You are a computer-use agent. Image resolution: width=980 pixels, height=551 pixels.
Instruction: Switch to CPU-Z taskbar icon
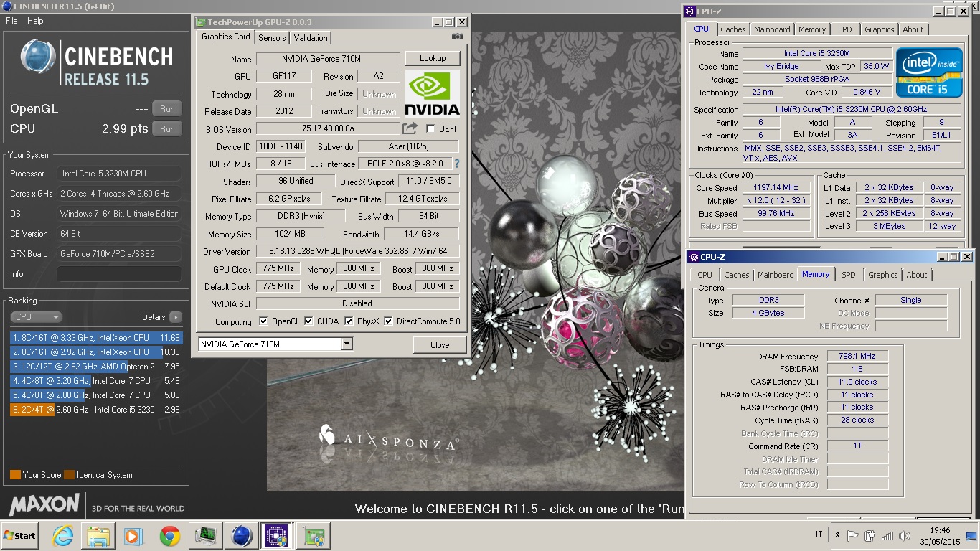[277, 536]
